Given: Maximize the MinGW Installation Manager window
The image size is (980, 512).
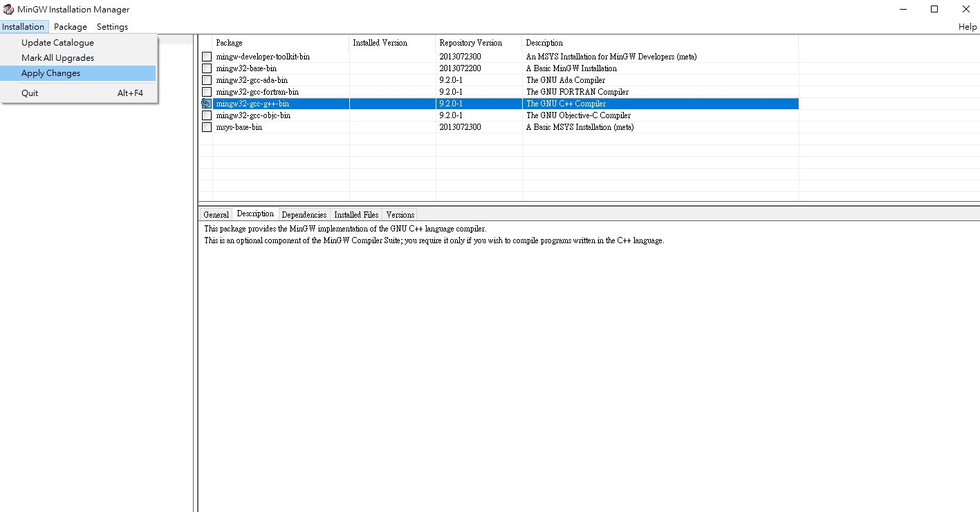Looking at the screenshot, I should point(934,9).
